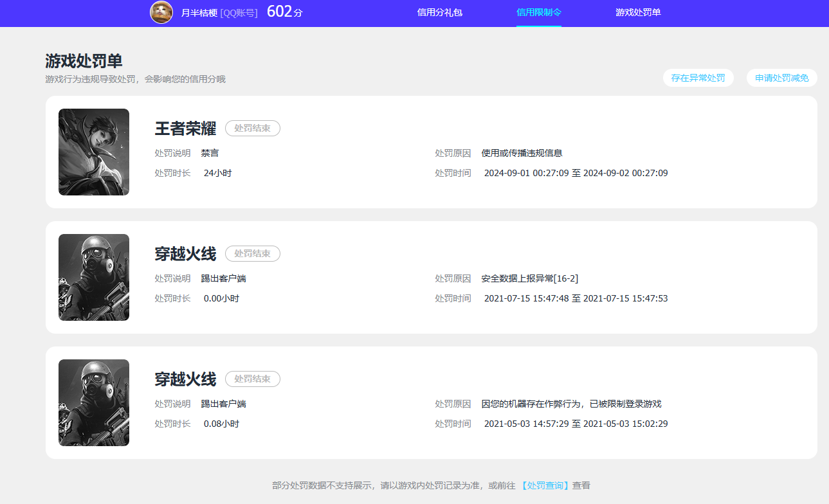The image size is (829, 504).
Task: Click the time range starting 2021-07-15 15:47:48
Action: coord(576,298)
